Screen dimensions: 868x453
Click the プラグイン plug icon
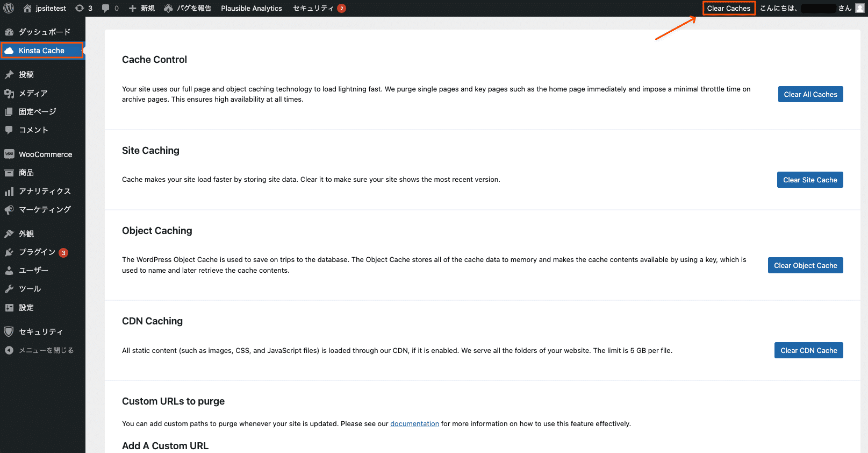click(9, 252)
